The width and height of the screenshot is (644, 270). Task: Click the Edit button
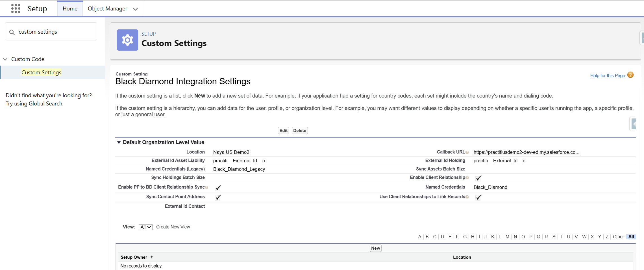(x=283, y=131)
